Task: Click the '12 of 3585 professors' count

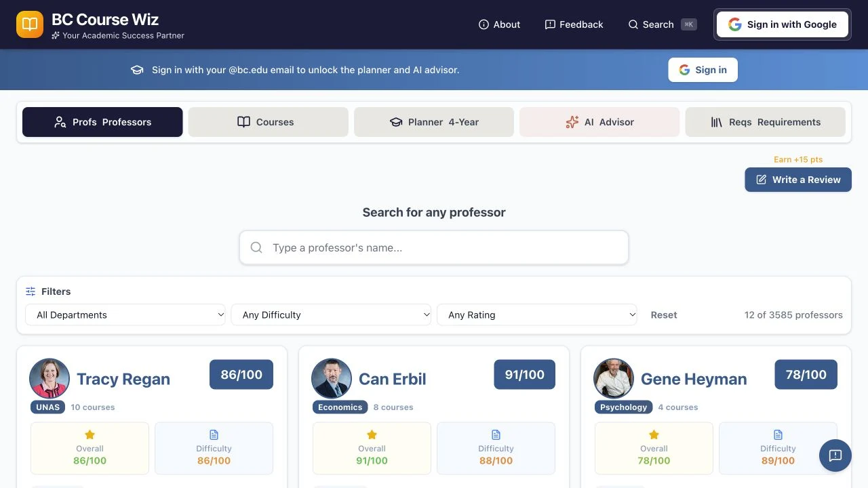Action: tap(793, 314)
